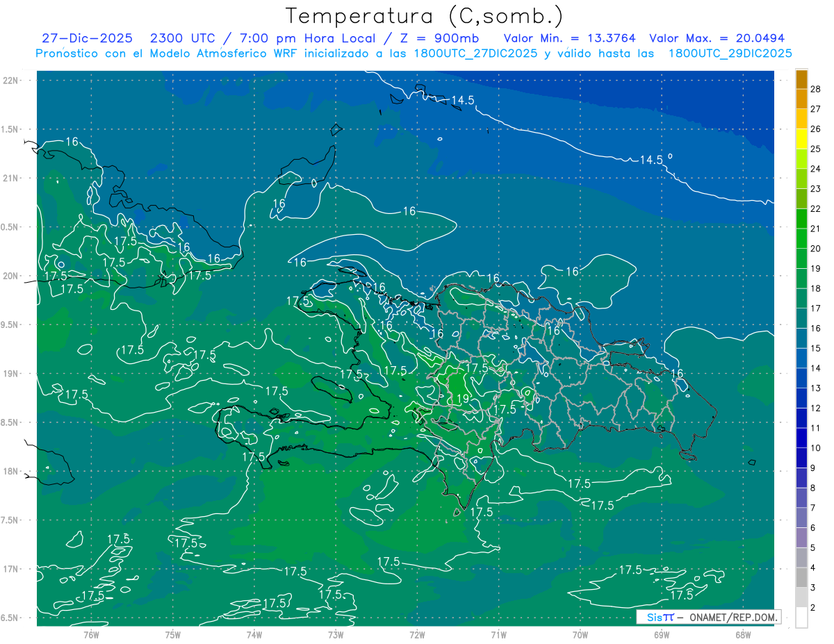Click legend value '18'
The width and height of the screenshot is (834, 644).
point(816,288)
